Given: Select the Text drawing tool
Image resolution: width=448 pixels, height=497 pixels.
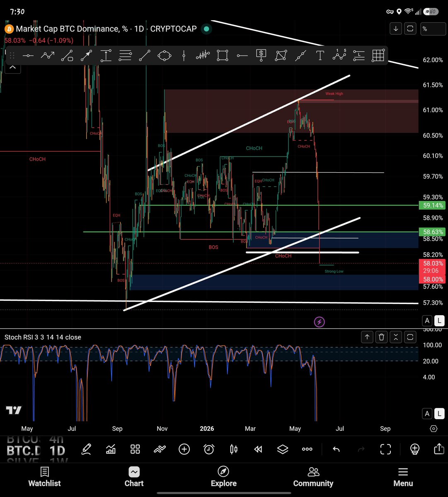Looking at the screenshot, I should point(320,55).
